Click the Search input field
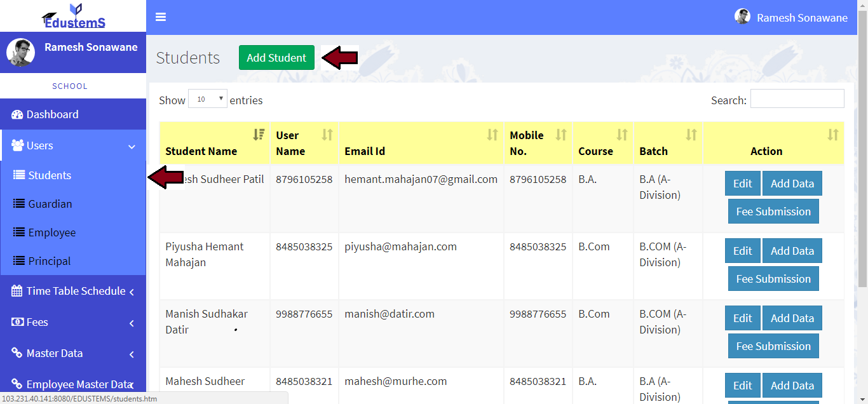This screenshot has width=868, height=404. pos(797,98)
